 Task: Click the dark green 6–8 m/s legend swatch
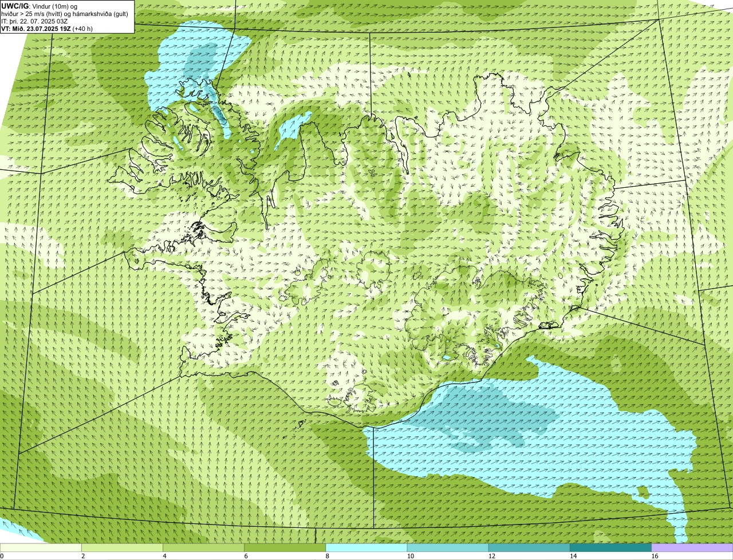point(285,547)
